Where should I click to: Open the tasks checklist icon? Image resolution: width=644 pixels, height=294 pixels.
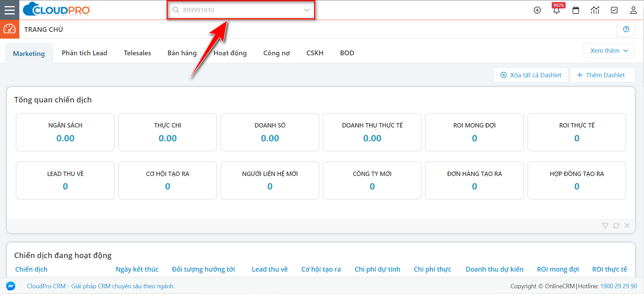pos(614,10)
